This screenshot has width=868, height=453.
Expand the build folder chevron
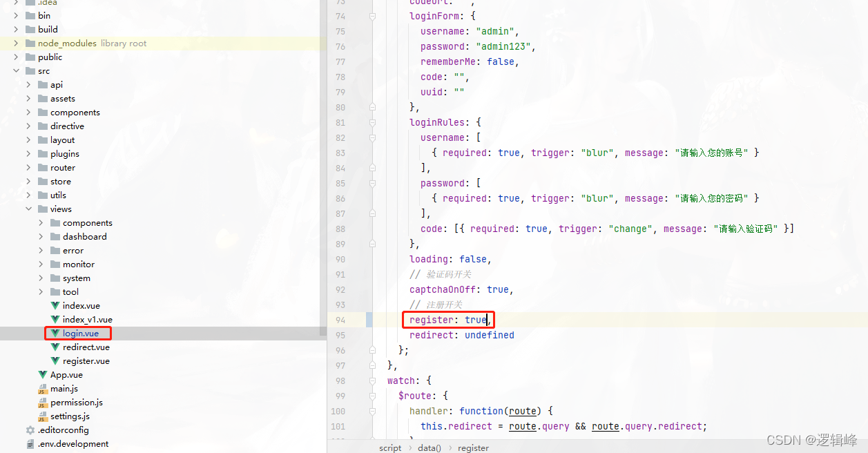16,29
